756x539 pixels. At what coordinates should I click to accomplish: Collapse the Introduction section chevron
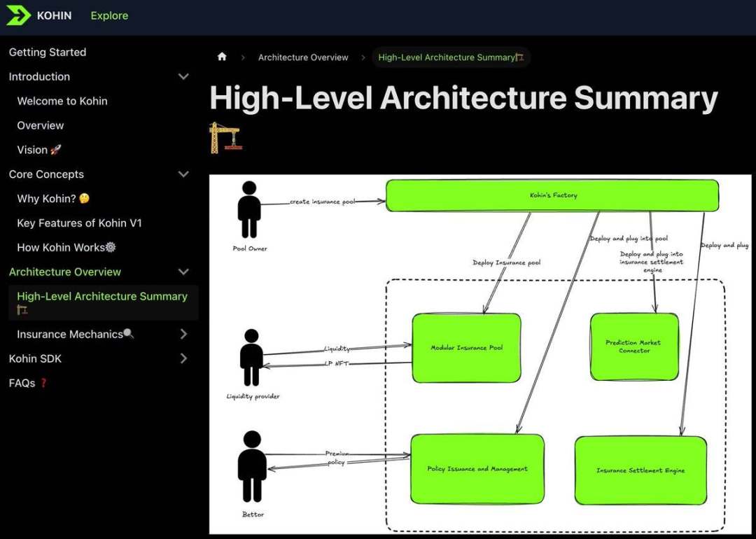(x=183, y=77)
